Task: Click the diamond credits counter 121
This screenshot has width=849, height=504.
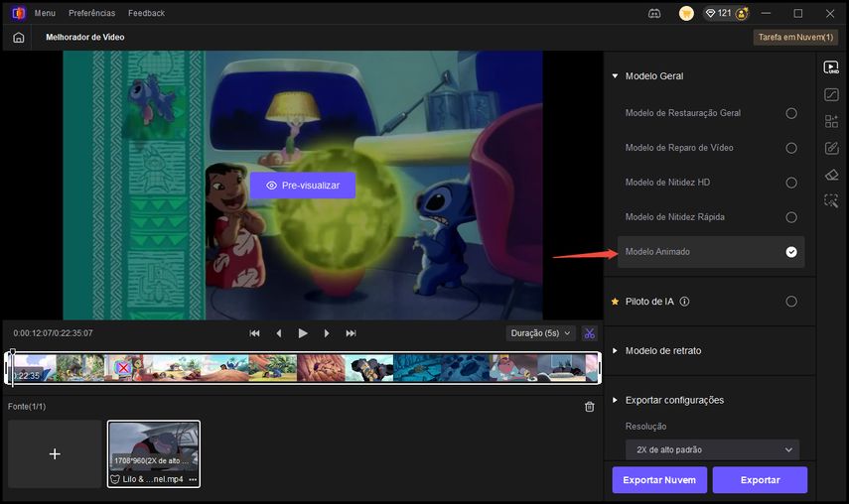Action: coord(719,13)
